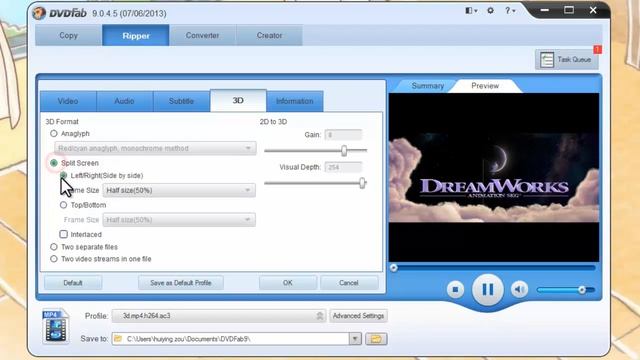Select the Split Screen option

[53, 163]
